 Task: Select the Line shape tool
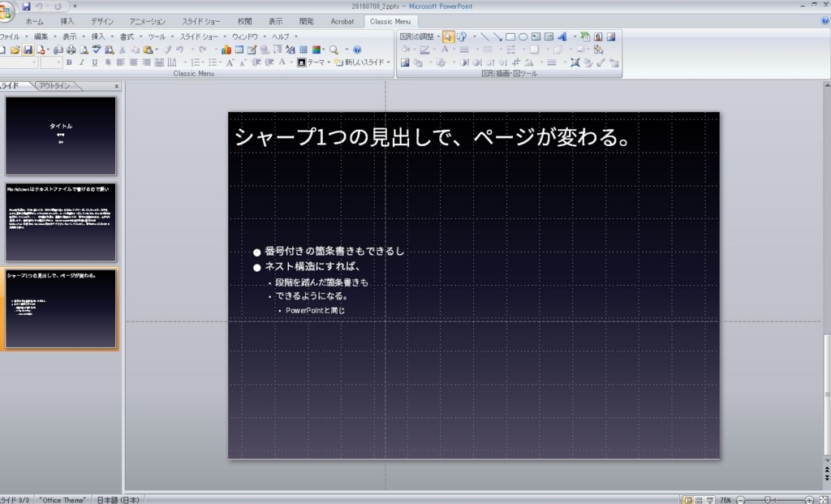[x=485, y=37]
